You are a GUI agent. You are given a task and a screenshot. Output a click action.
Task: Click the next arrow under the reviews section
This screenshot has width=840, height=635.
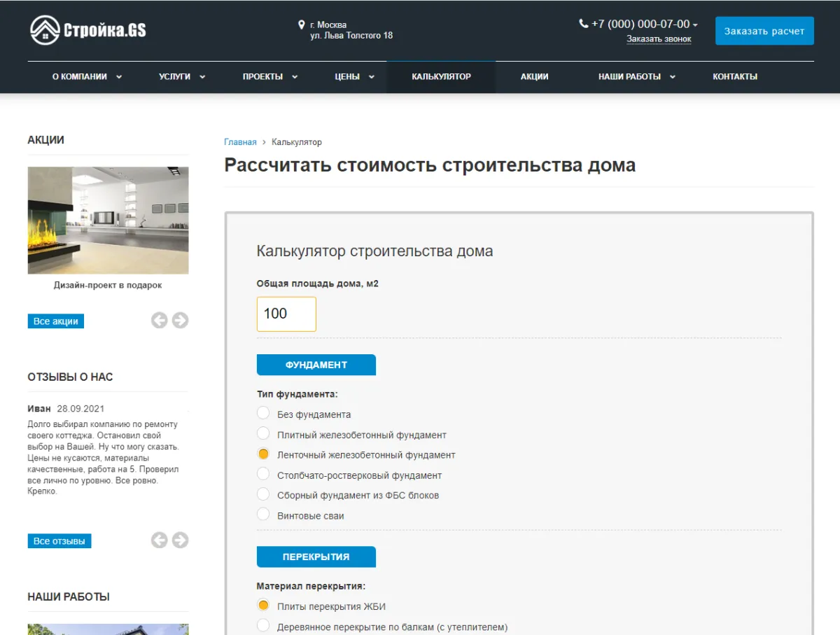click(x=181, y=540)
